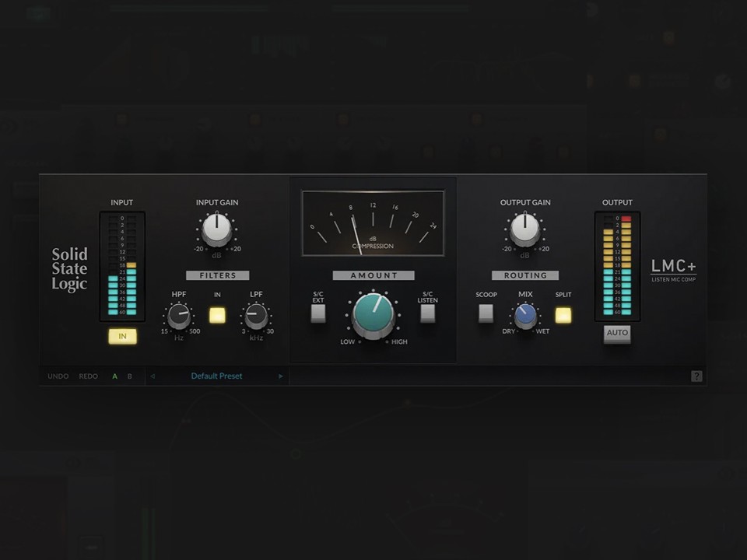Toggle the SCOOP routing button
This screenshot has height=560, width=747.
pyautogui.click(x=486, y=313)
